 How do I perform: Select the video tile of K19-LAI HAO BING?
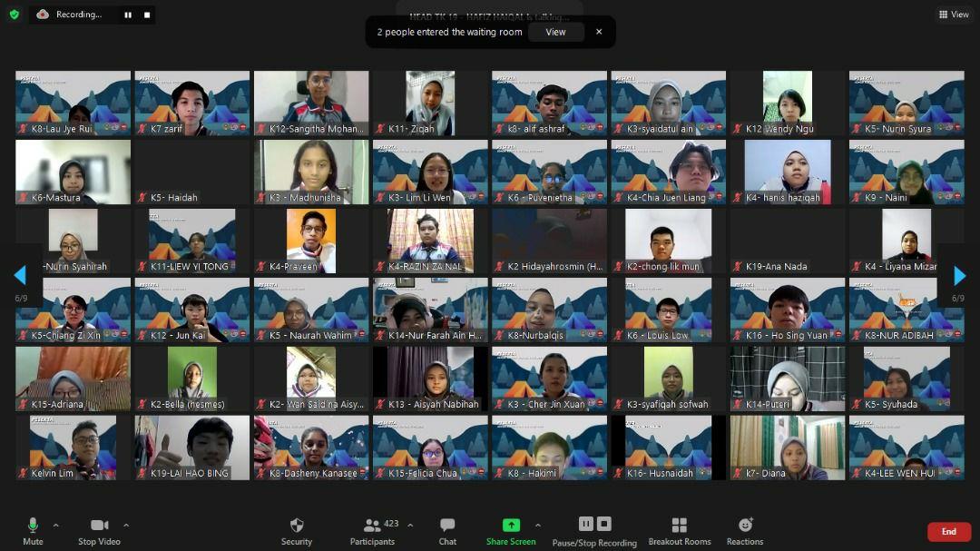(191, 447)
